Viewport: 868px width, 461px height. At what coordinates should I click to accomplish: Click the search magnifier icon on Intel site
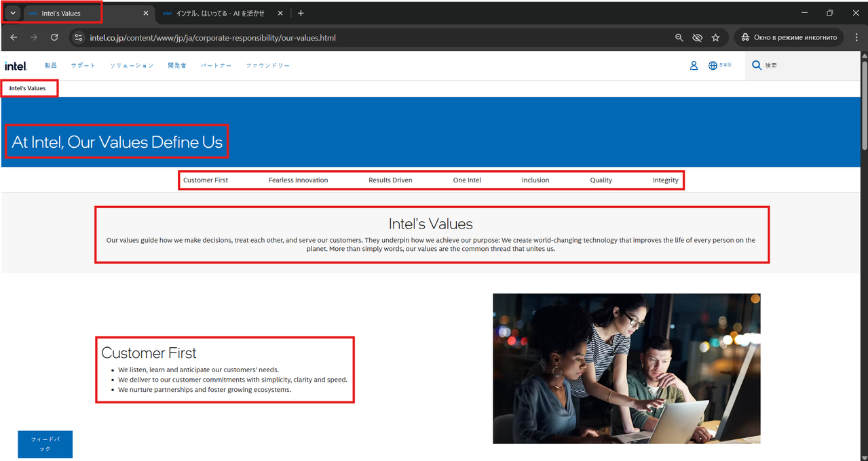tap(757, 66)
